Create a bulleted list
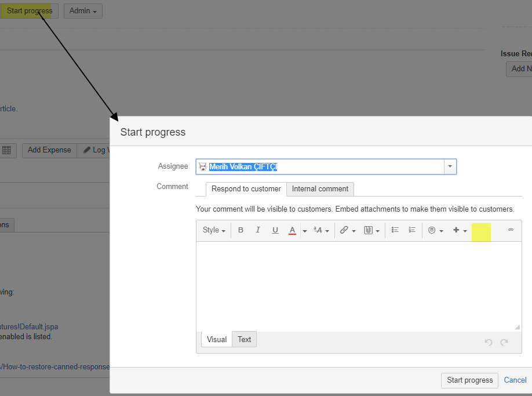The width and height of the screenshot is (532, 396). coord(395,230)
